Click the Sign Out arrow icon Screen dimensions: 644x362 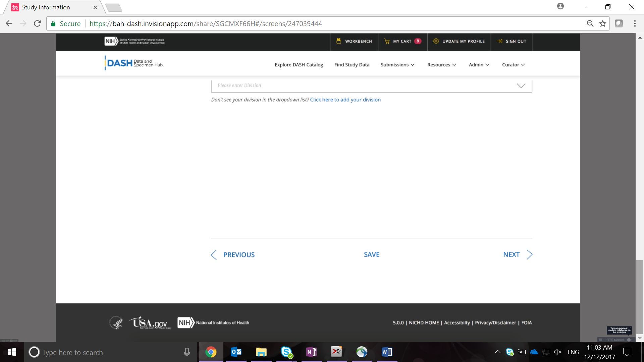[499, 41]
